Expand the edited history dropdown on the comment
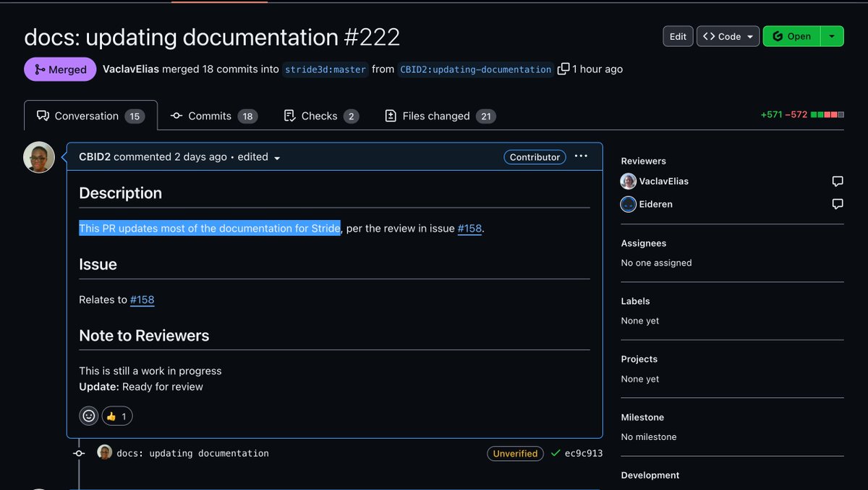The height and width of the screenshot is (490, 868). (x=278, y=157)
